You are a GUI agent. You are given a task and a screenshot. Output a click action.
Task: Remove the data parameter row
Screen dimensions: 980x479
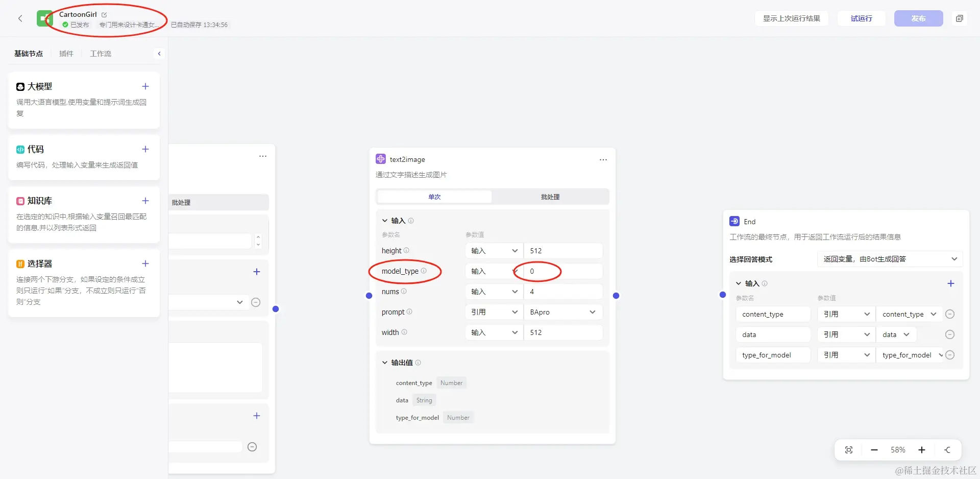tap(950, 334)
